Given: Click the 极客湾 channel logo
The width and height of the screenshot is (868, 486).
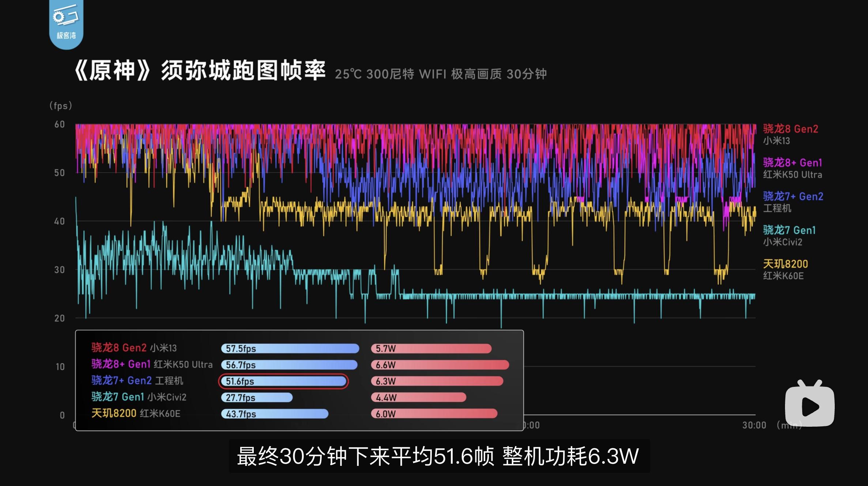Looking at the screenshot, I should (66, 24).
